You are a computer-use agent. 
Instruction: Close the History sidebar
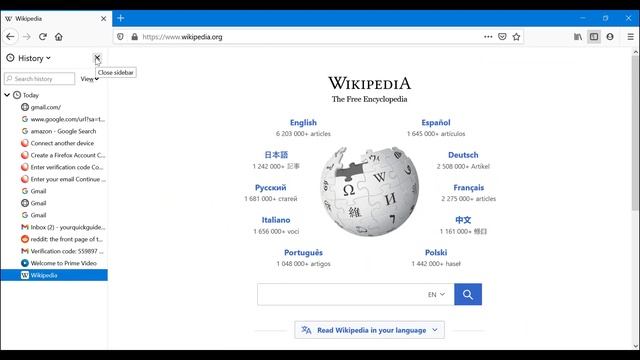point(97,58)
